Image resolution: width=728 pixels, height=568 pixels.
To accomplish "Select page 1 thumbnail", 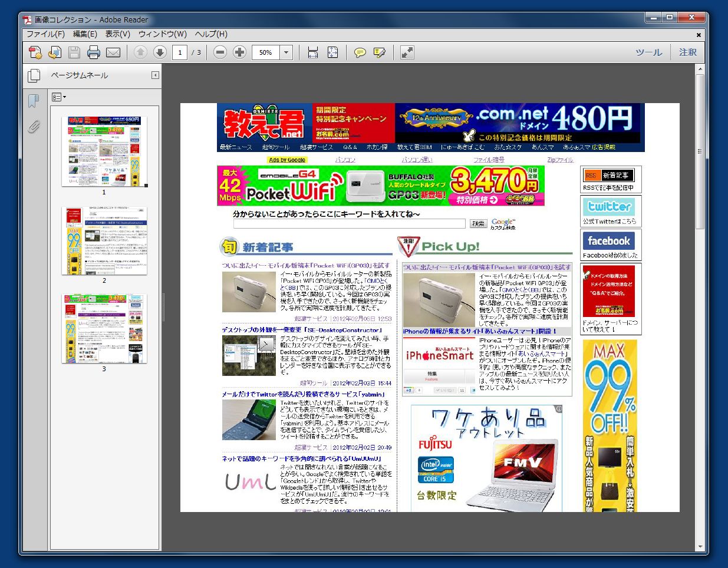I will [104, 151].
